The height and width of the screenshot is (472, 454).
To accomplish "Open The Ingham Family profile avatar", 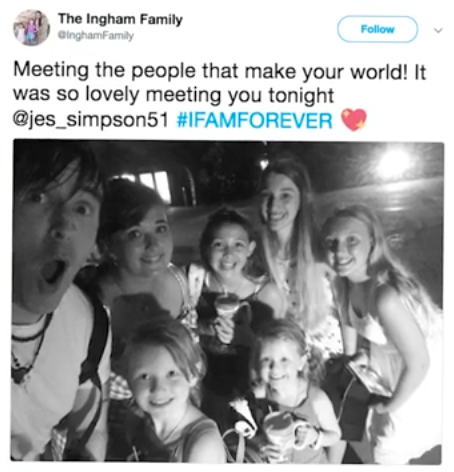I will coord(31,28).
